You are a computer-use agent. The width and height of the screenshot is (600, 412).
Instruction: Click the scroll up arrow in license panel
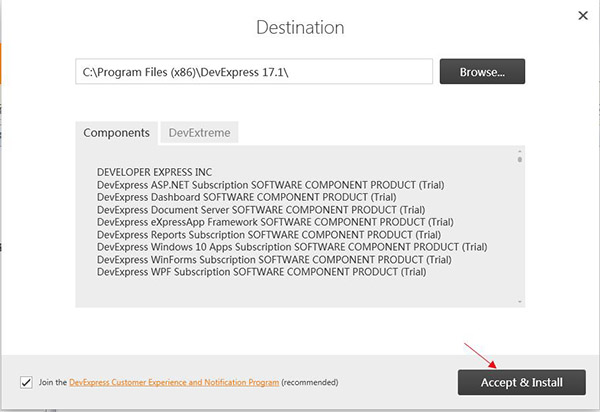(519, 151)
